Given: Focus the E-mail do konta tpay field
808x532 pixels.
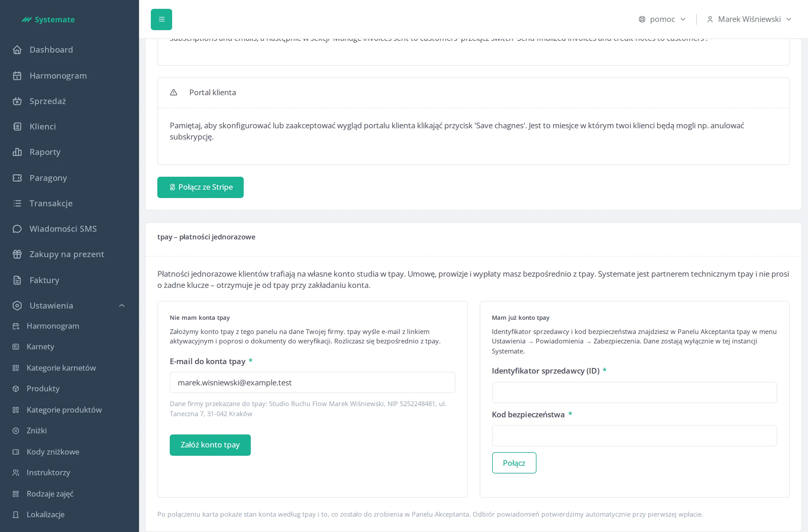Looking at the screenshot, I should pos(312,383).
